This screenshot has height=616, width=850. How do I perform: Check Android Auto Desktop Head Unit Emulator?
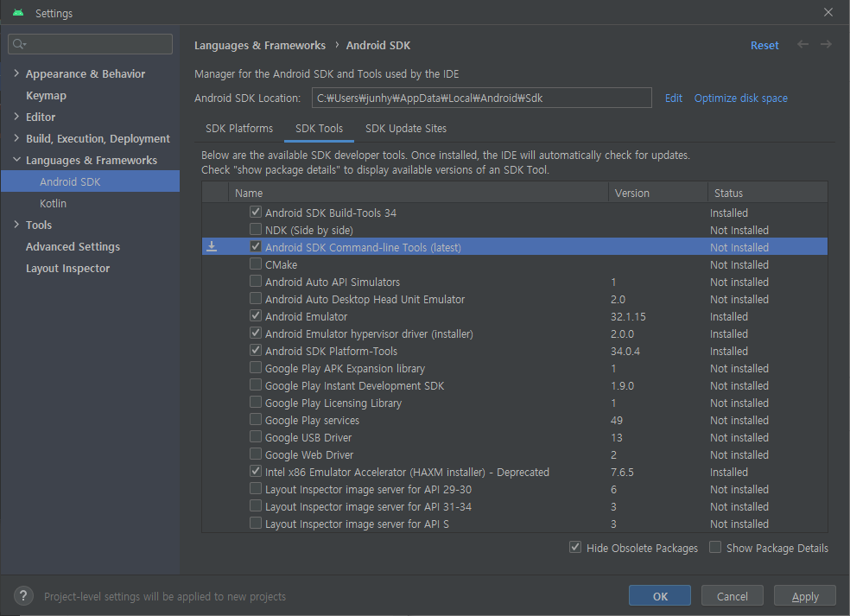[256, 299]
